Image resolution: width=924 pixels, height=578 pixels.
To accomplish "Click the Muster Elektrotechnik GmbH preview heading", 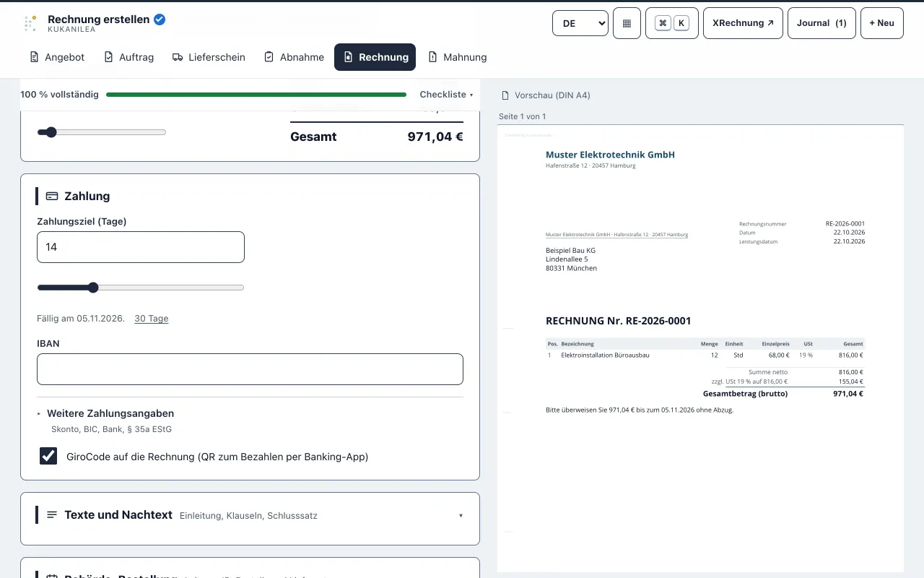I will tap(610, 155).
